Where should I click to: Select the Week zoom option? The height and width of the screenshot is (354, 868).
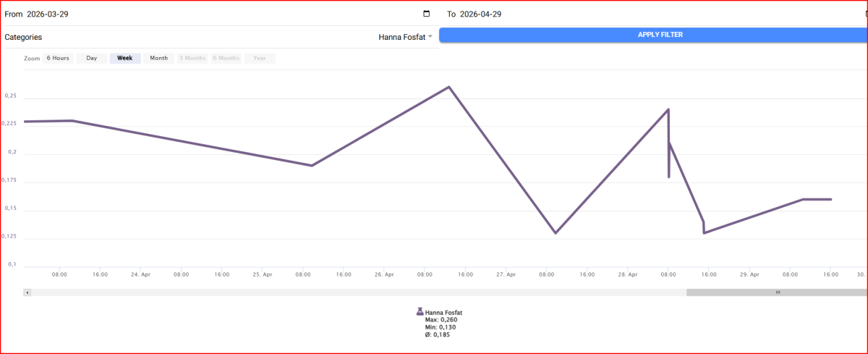[x=125, y=59]
